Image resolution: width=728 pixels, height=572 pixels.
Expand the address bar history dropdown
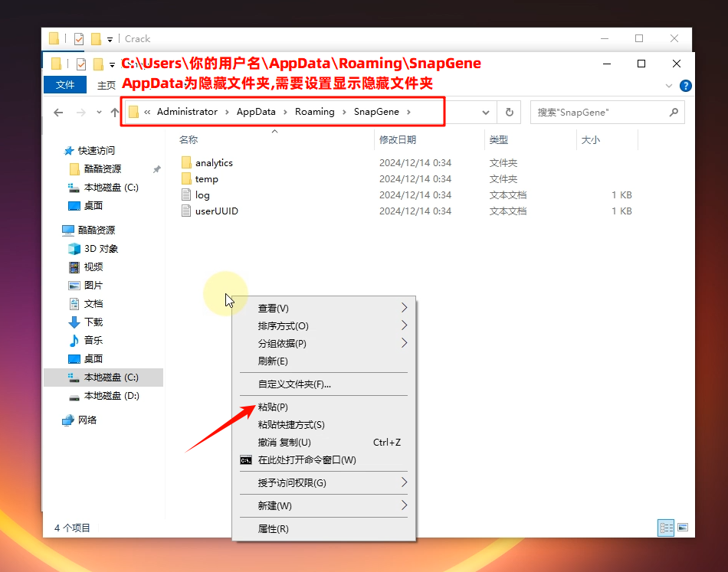[486, 112]
